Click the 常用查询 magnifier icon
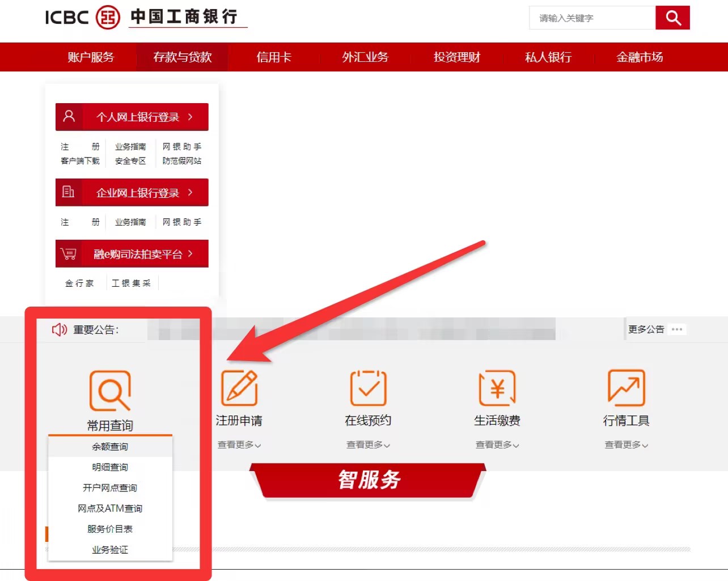 pyautogui.click(x=110, y=391)
